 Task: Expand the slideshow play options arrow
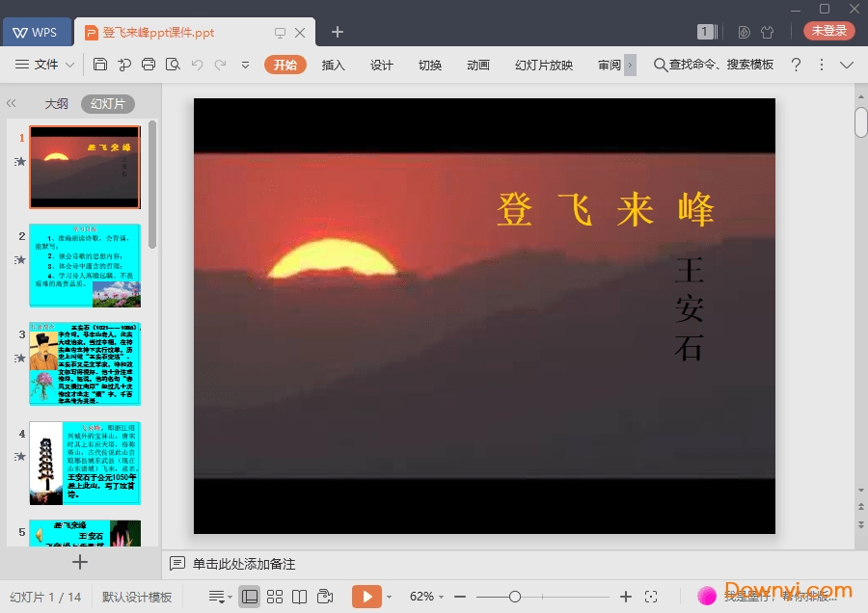pyautogui.click(x=387, y=596)
